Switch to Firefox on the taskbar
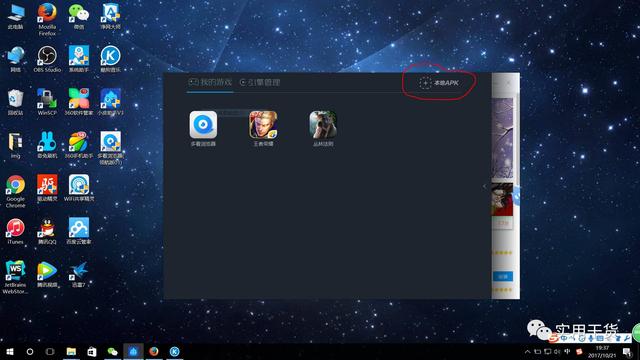The width and height of the screenshot is (640, 360). 154,351
